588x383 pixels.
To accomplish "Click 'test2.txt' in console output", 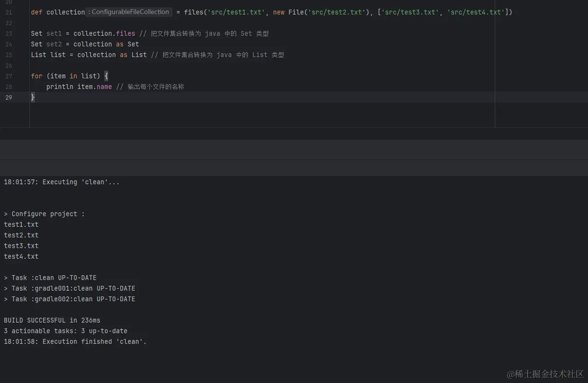I will [x=21, y=235].
